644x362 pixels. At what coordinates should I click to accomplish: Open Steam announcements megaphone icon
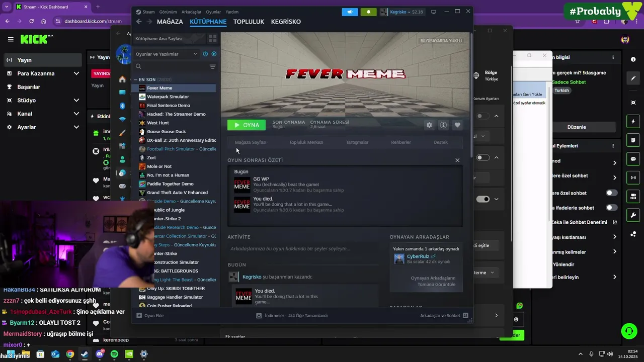tap(350, 12)
